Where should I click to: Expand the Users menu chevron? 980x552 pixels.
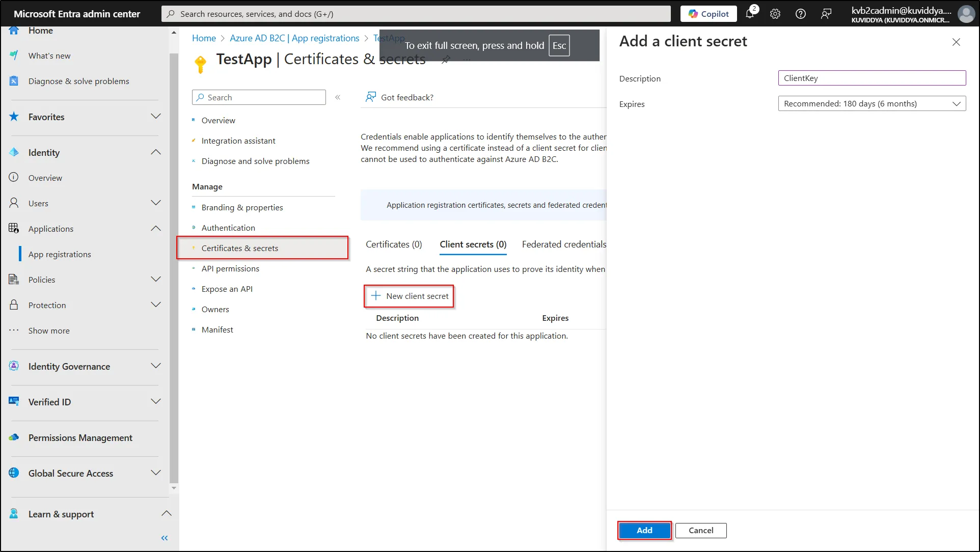click(156, 203)
